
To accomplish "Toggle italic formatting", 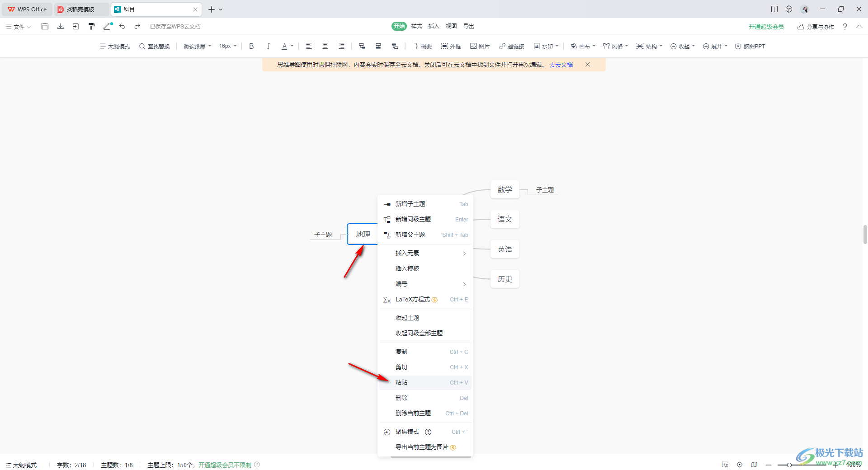I will [x=268, y=46].
